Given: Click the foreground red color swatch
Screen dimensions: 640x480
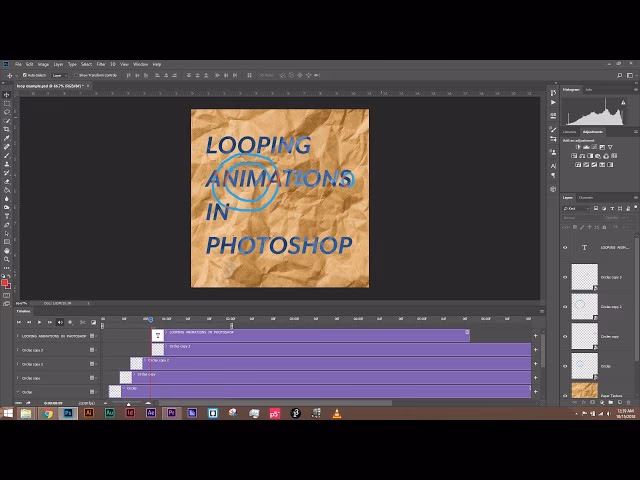Looking at the screenshot, I should point(4,283).
